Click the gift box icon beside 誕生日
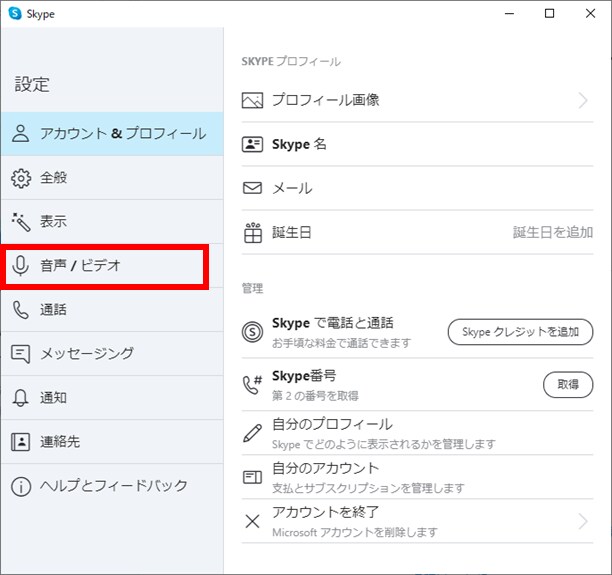This screenshot has width=612, height=575. click(253, 233)
